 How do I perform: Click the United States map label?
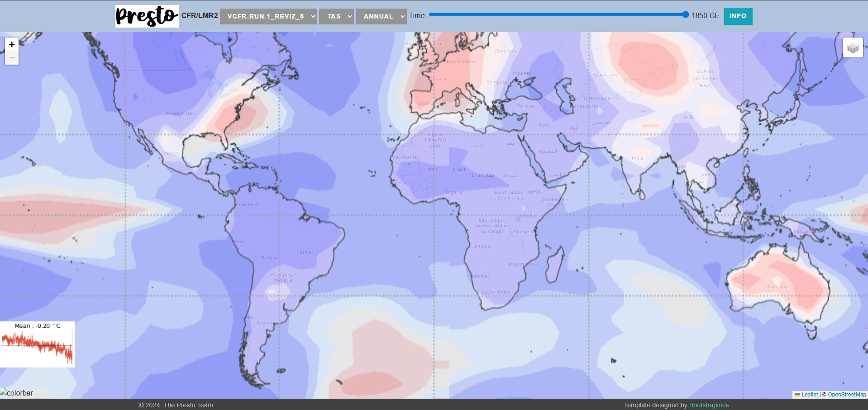[x=179, y=113]
